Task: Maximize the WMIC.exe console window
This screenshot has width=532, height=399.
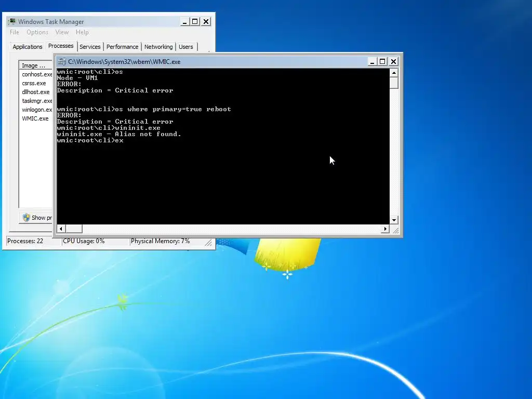Action: click(x=383, y=61)
